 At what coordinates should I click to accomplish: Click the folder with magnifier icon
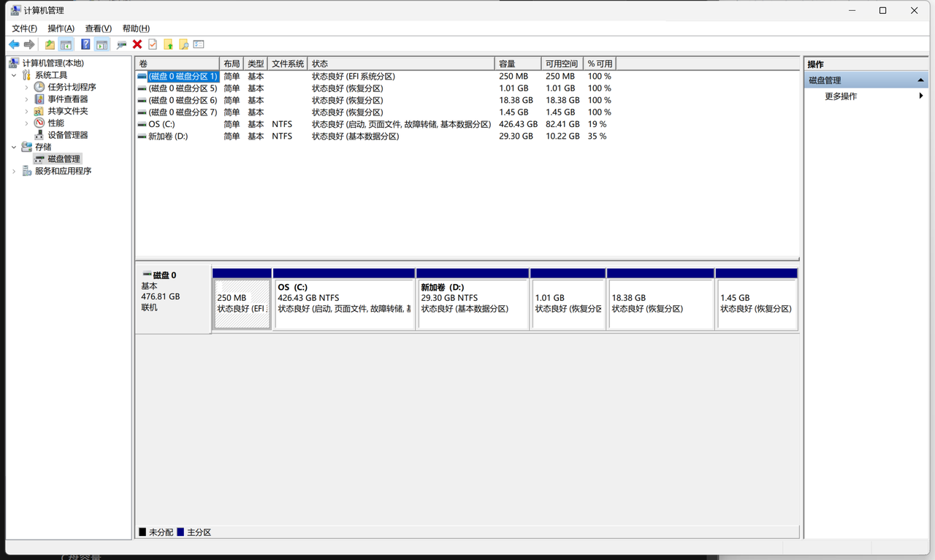pos(183,45)
